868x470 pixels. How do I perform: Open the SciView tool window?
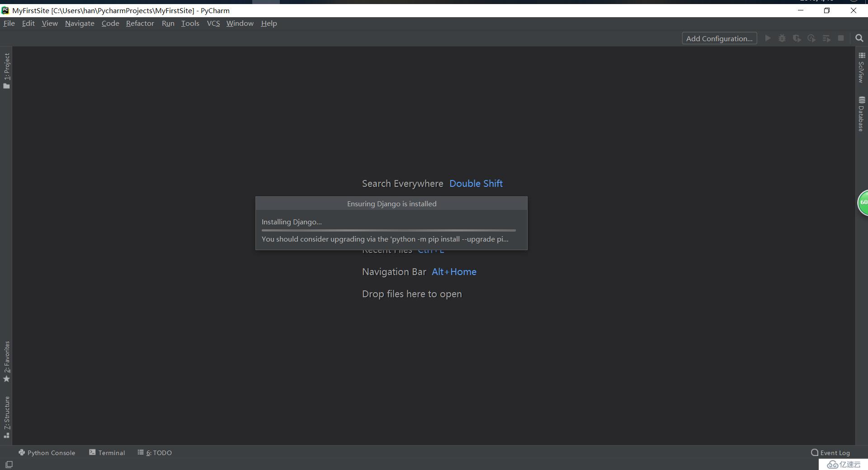[862, 68]
